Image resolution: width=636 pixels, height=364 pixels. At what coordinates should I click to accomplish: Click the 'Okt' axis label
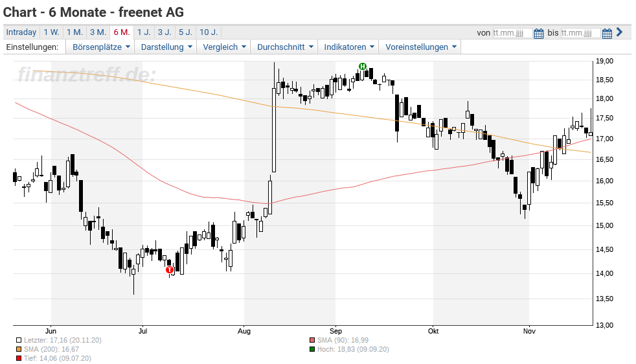433,331
